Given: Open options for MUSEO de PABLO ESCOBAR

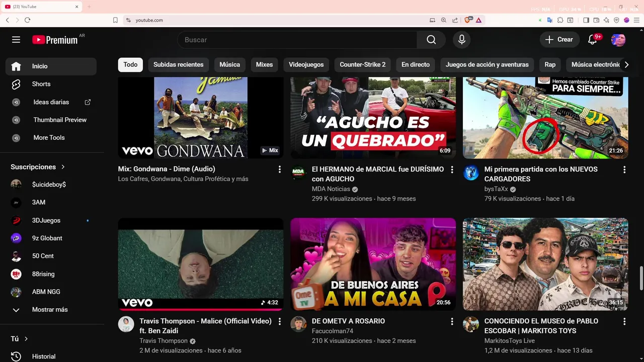Looking at the screenshot, I should [624, 321].
